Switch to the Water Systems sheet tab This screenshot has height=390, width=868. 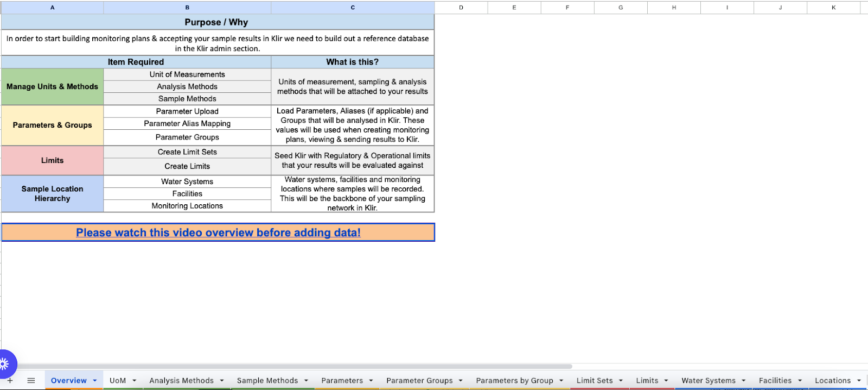(x=709, y=381)
